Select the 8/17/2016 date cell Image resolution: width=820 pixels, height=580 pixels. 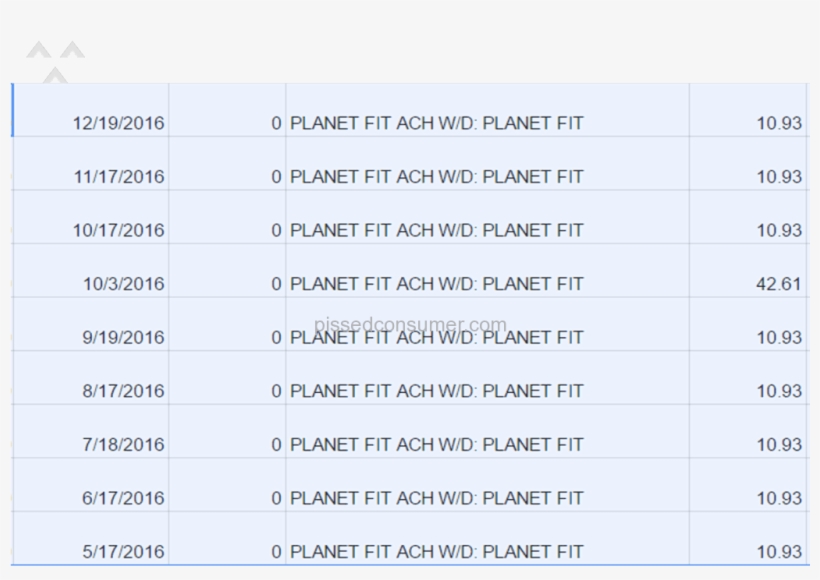(x=123, y=391)
